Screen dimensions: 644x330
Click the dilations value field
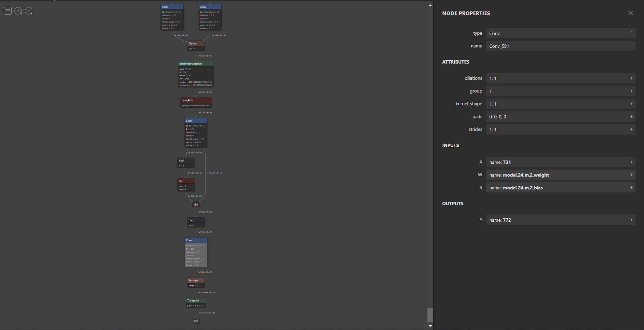tap(561, 78)
